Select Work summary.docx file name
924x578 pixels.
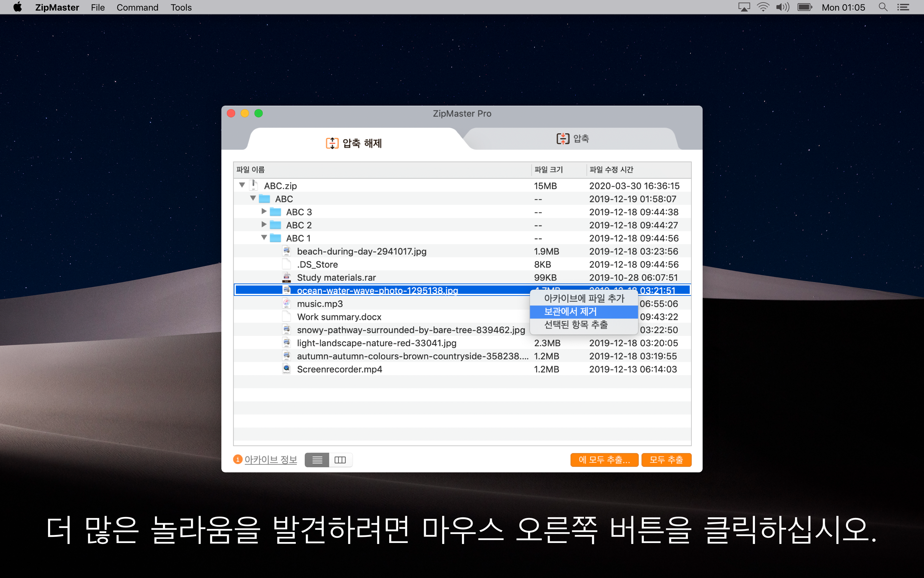pyautogui.click(x=339, y=317)
